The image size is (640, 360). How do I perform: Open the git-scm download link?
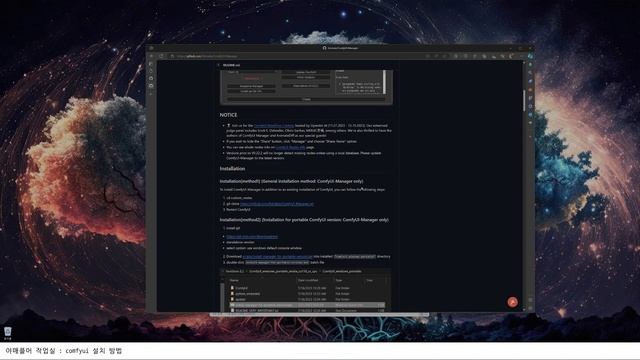coord(252,237)
